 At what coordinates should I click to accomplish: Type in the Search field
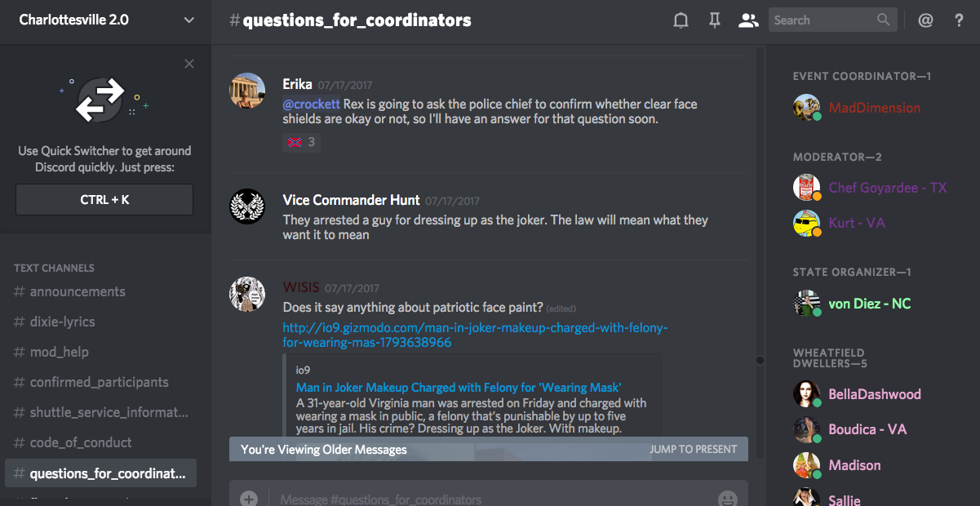tap(820, 20)
